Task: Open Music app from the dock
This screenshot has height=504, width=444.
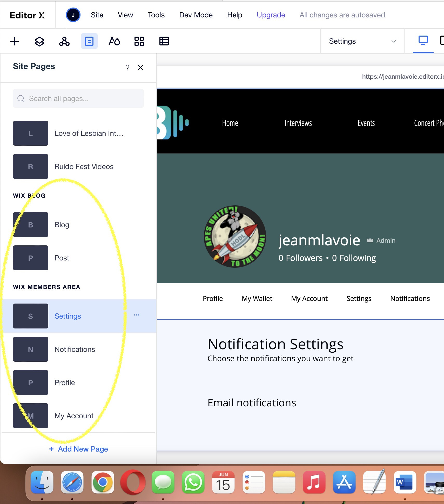Action: pyautogui.click(x=314, y=482)
